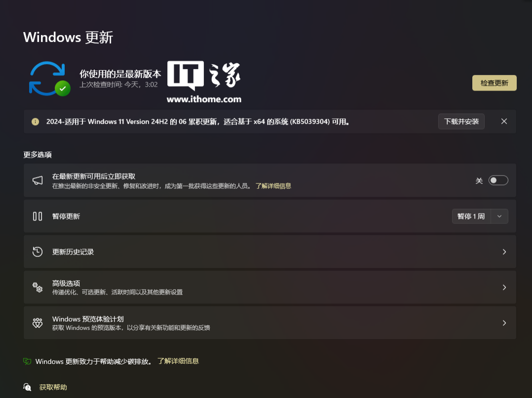Click the pause icon beside 暂停更新
The height and width of the screenshot is (398, 532).
coord(38,217)
